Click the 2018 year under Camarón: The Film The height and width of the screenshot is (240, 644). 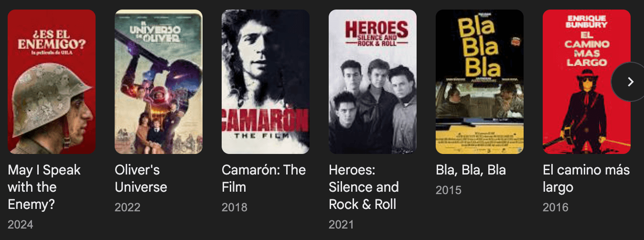click(x=235, y=207)
